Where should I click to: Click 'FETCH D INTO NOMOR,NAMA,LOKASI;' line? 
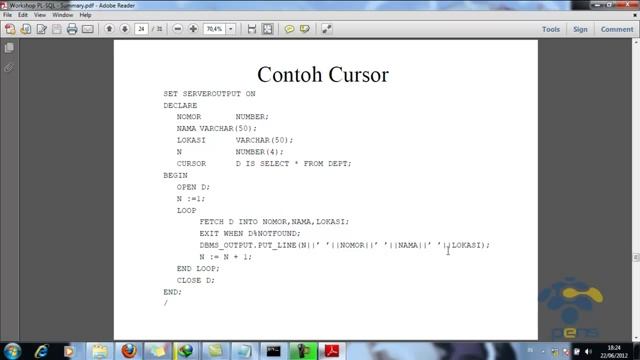point(274,222)
